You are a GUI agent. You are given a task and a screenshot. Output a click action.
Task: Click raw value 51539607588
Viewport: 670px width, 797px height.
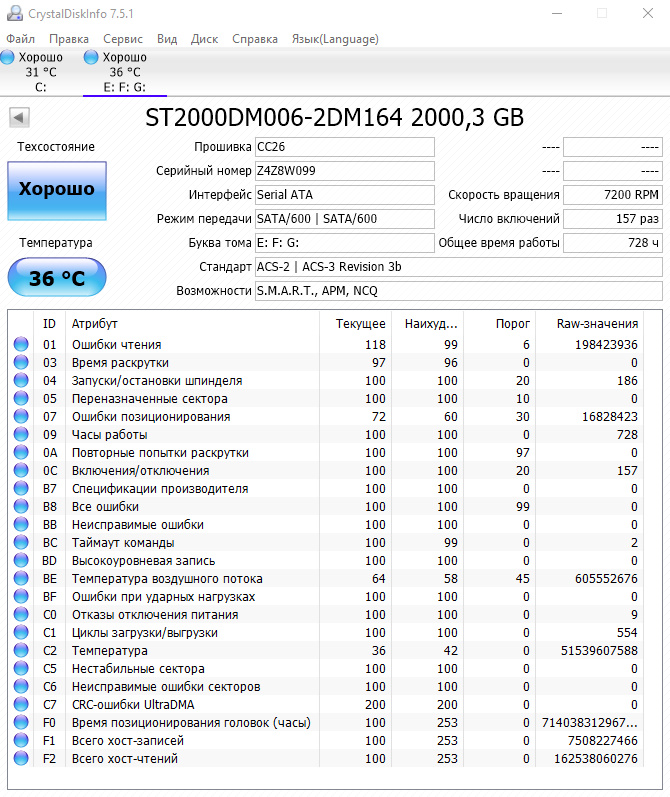point(599,651)
